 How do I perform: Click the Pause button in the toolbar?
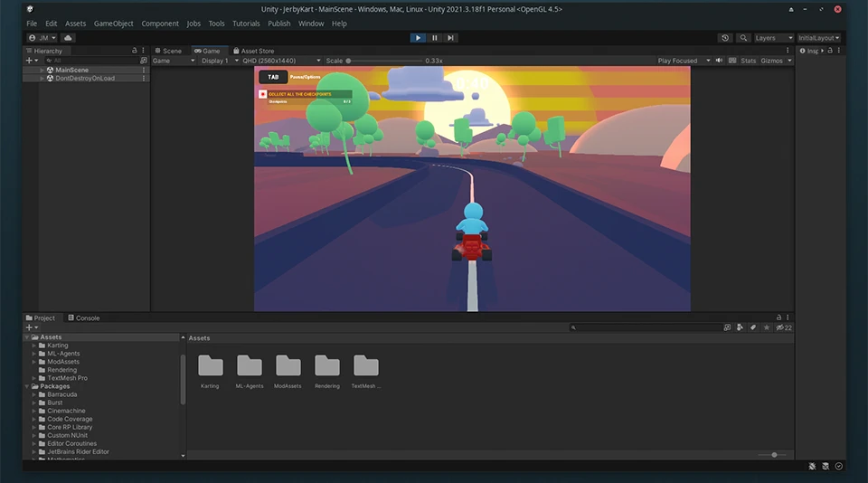pos(434,38)
